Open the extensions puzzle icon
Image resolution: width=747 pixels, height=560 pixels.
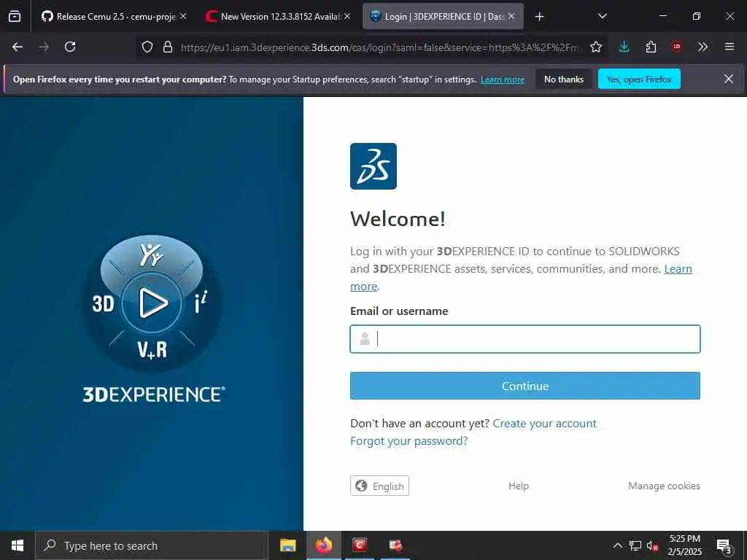[651, 47]
